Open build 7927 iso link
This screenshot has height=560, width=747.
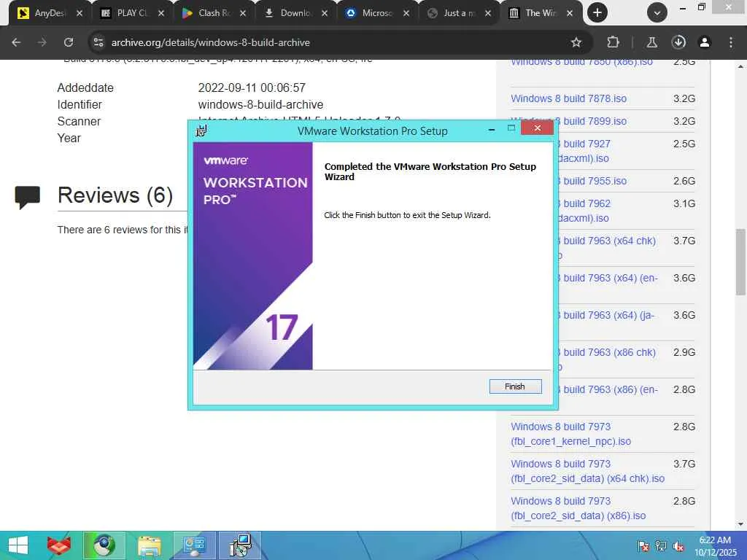(x=584, y=151)
